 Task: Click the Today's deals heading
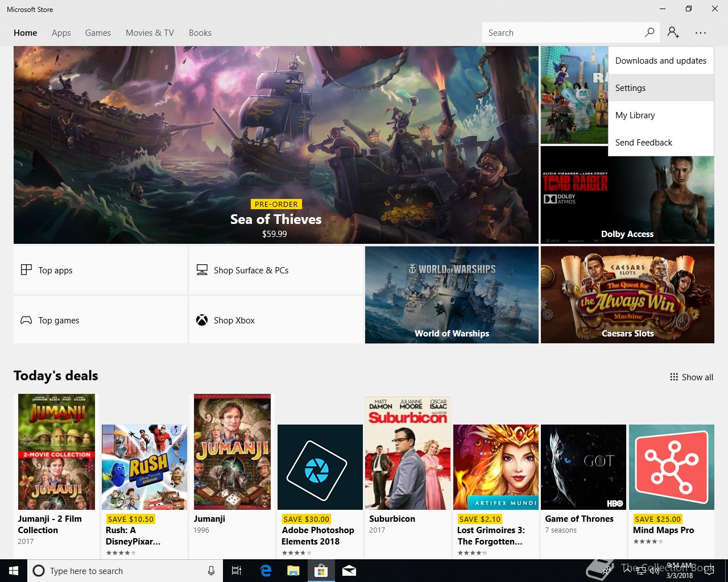coord(56,376)
